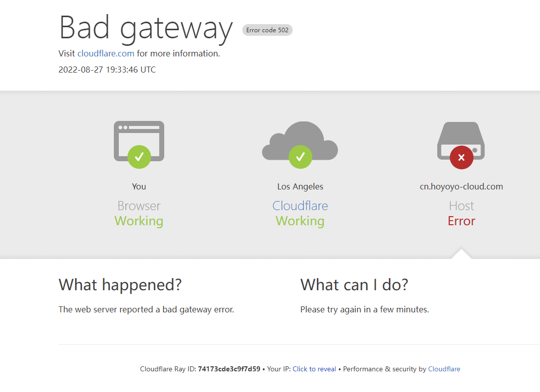Click the gray cloud icon
The image size is (540, 392).
(x=300, y=141)
